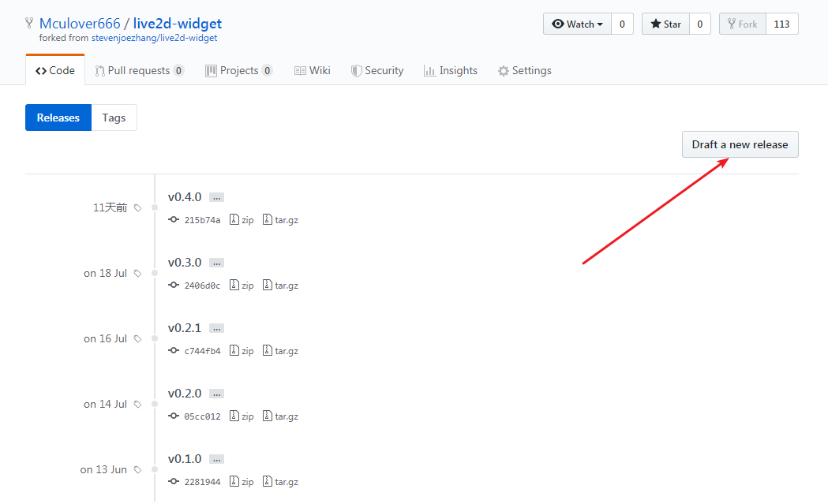The height and width of the screenshot is (504, 828).
Task: Click the on 13 Jun date text
Action: 103,469
